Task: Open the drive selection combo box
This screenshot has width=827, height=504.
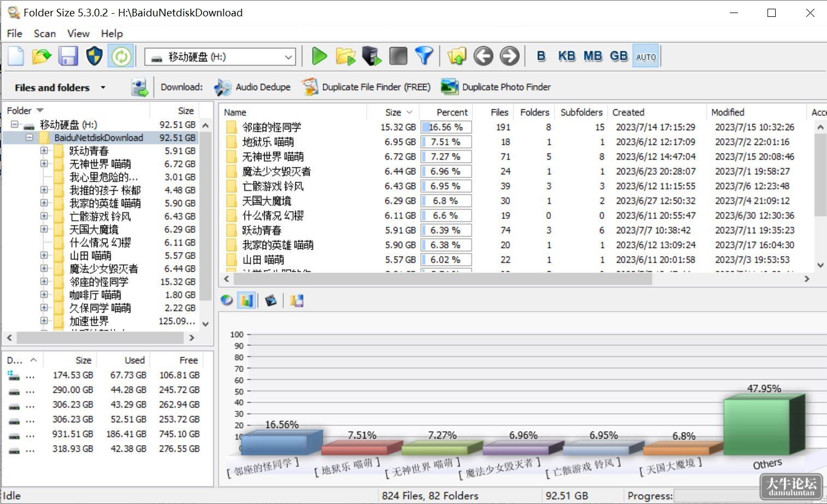Action: pyautogui.click(x=220, y=57)
